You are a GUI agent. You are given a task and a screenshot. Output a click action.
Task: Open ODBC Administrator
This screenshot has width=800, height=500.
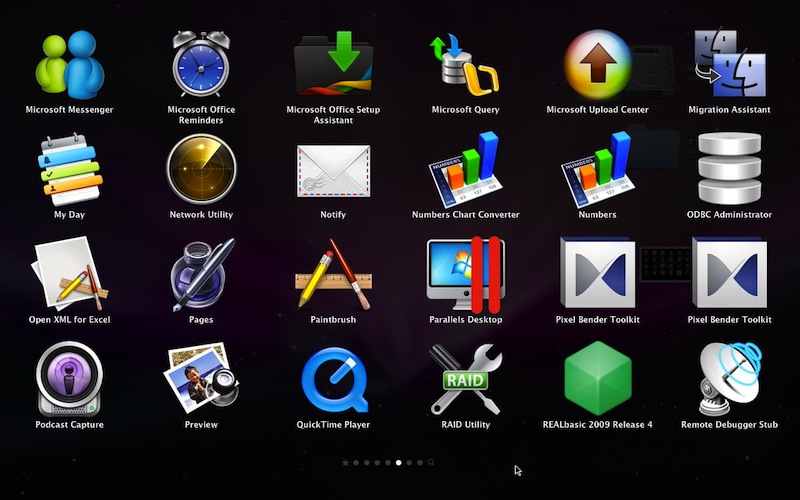click(729, 168)
